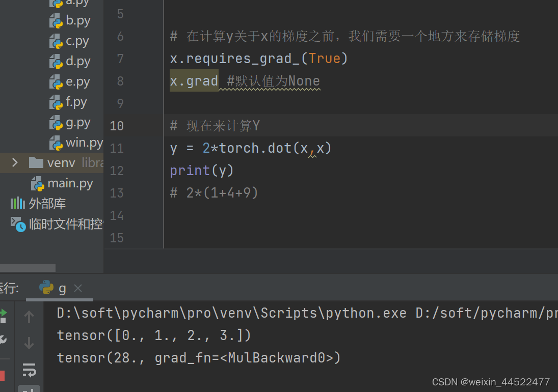Click the 临时文件和控制台 scratches icon
558x392 pixels.
tap(18, 224)
